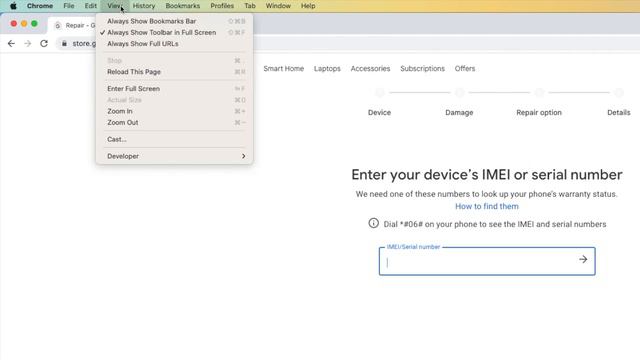The width and height of the screenshot is (640, 360).
Task: Focus the IMEI/Serial number field
Action: point(487,261)
